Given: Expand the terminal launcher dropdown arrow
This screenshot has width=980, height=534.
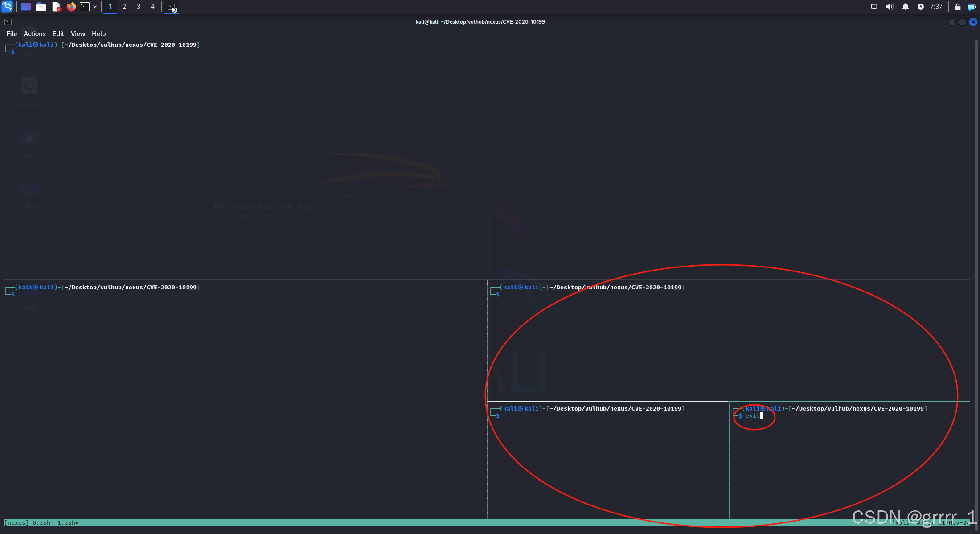Looking at the screenshot, I should click(x=95, y=7).
